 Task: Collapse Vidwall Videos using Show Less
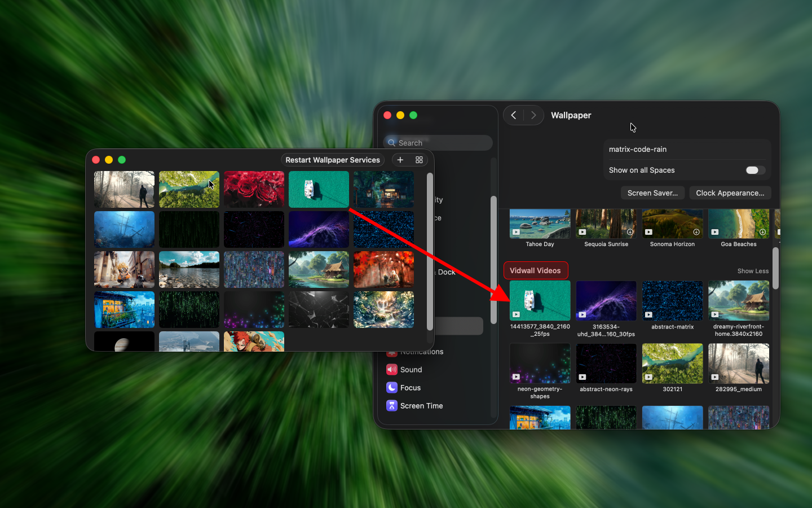(752, 271)
